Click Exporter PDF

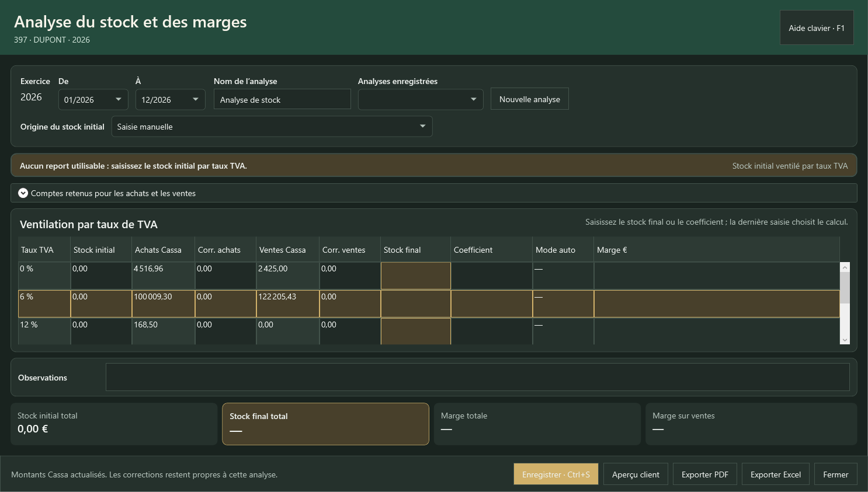[x=705, y=474]
